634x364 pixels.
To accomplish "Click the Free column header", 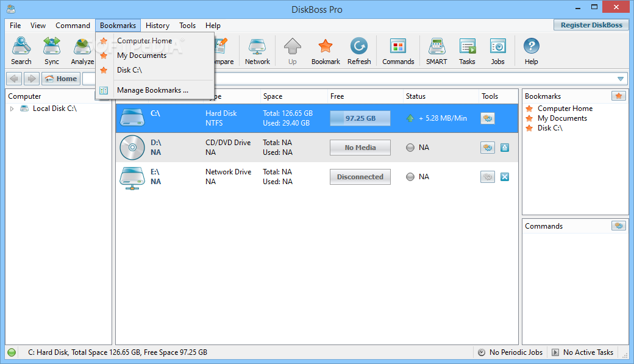I will tap(365, 96).
